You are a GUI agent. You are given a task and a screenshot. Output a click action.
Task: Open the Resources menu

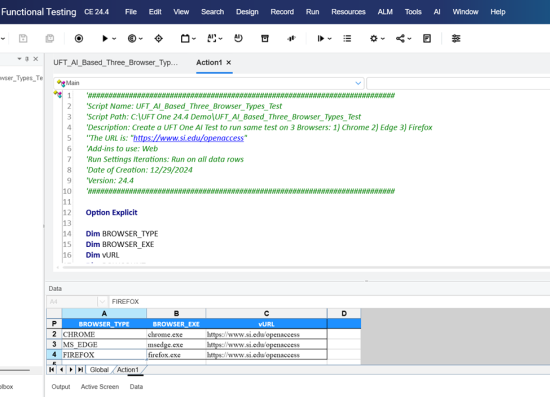tap(348, 12)
